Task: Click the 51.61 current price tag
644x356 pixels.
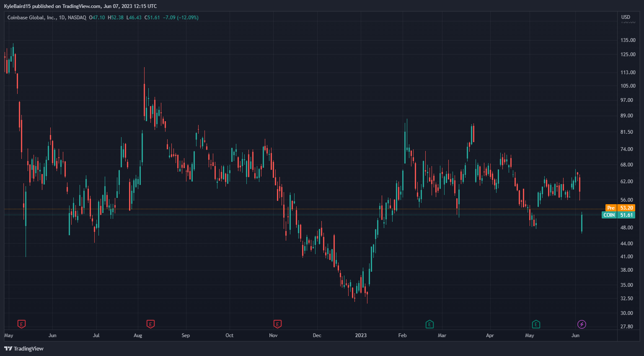Action: coord(626,215)
